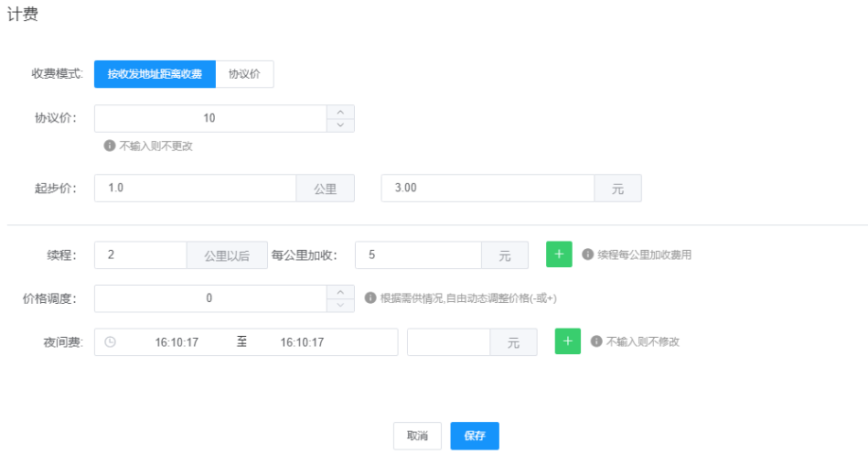Click the 计费 heading

coord(23,14)
